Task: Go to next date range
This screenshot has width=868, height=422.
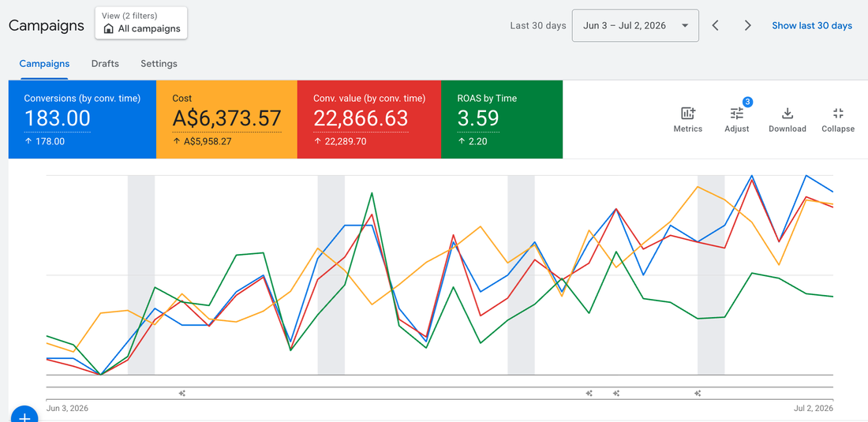Action: click(748, 25)
